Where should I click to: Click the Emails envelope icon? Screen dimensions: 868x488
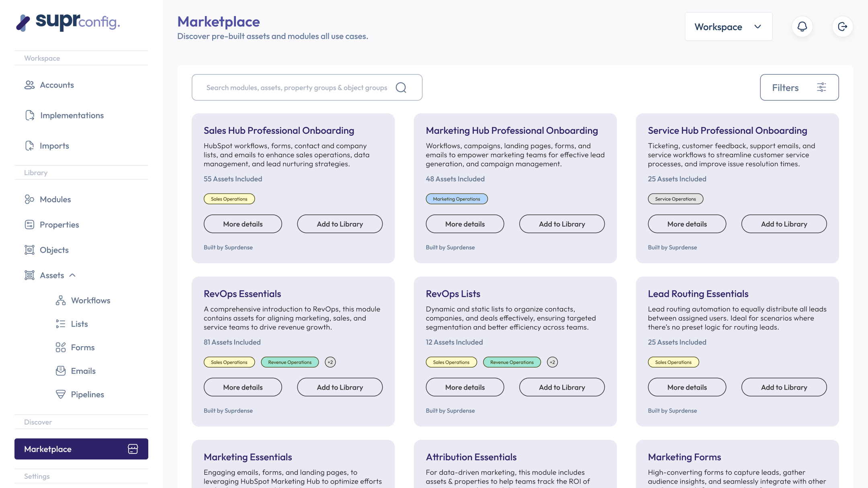(61, 371)
